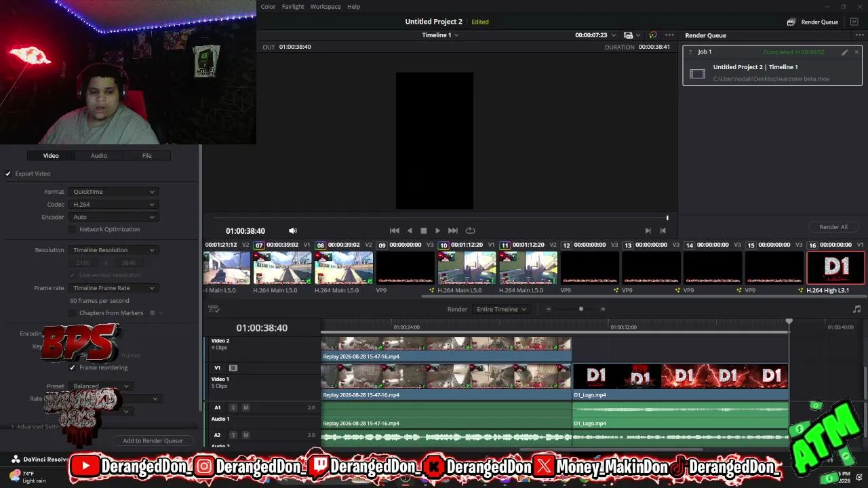Remove Job 1 from the render queue

click(856, 52)
